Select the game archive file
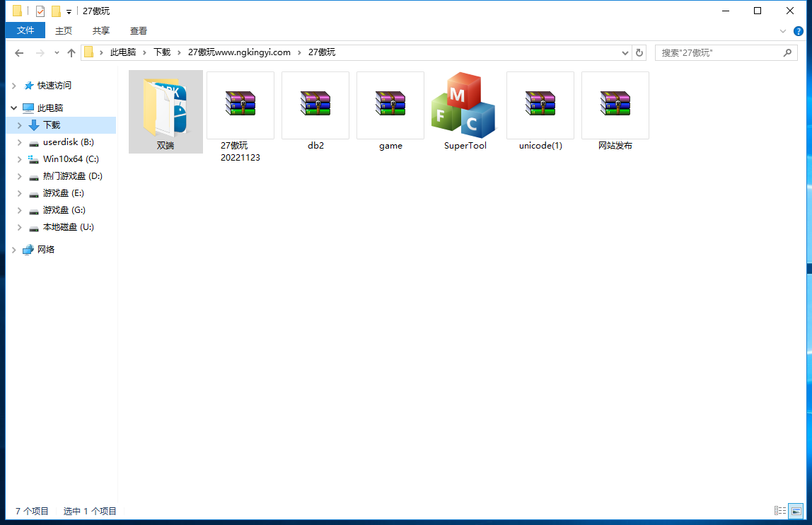This screenshot has width=812, height=525. pos(390,106)
